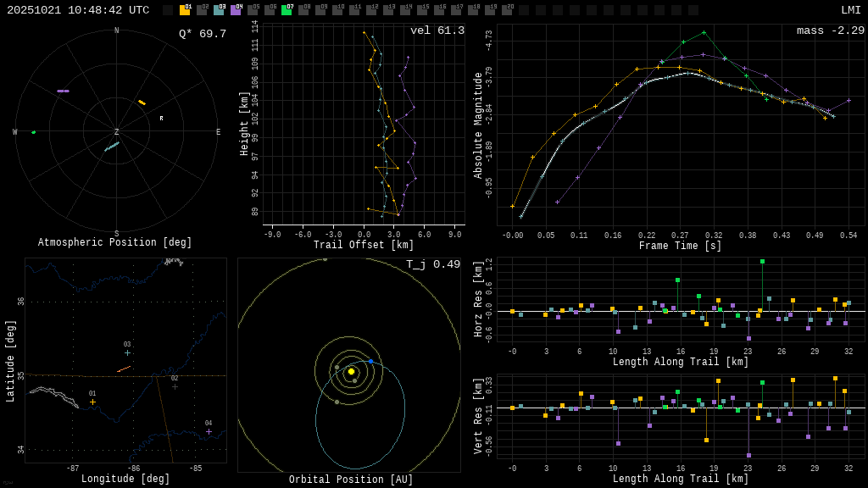Select the purple station 04 color box
This screenshot has width=868, height=488.
point(236,10)
